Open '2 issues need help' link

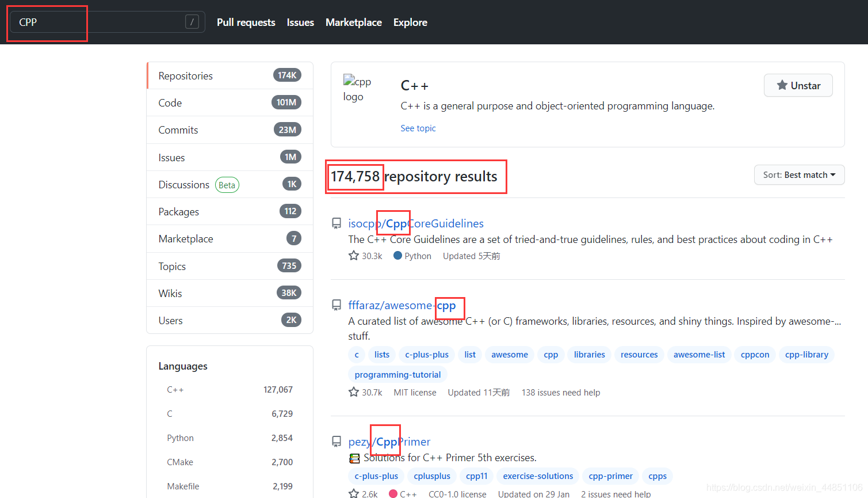click(x=616, y=494)
